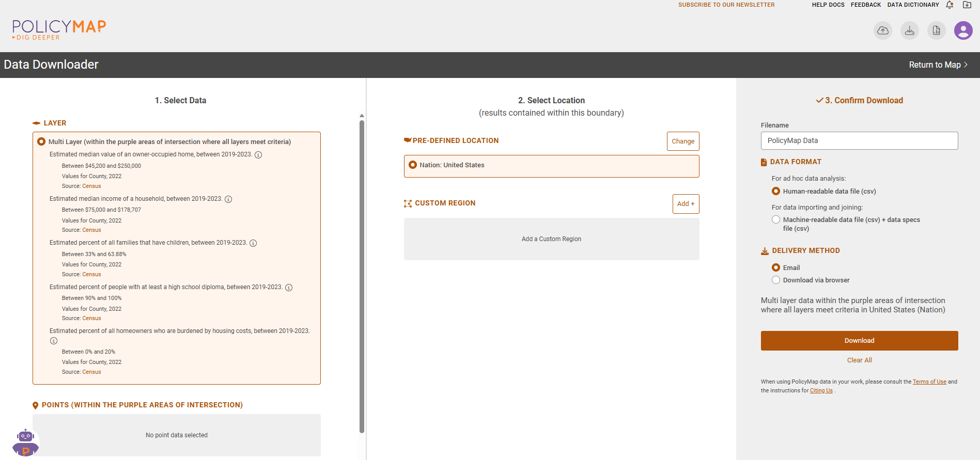Click the LAYER section heading

50,123
